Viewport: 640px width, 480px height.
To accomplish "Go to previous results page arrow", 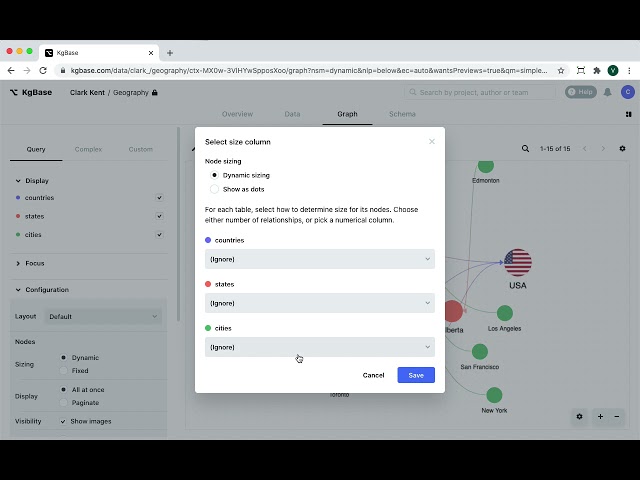I will [x=584, y=149].
